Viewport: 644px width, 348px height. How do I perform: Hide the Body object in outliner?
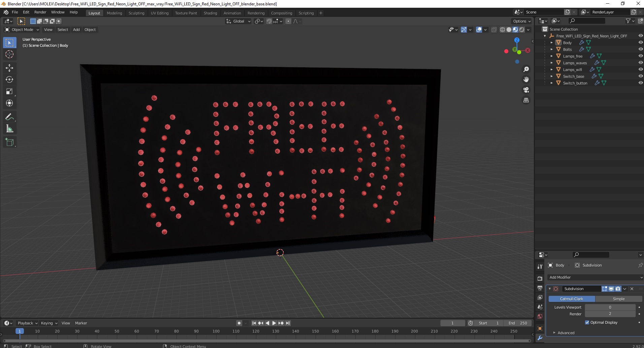click(640, 43)
